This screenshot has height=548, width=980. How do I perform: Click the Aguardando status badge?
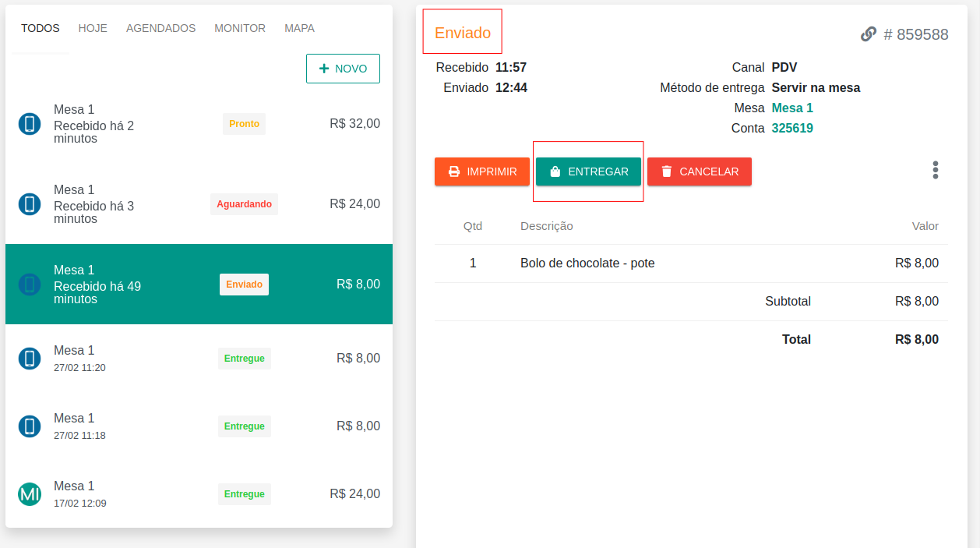(x=244, y=204)
